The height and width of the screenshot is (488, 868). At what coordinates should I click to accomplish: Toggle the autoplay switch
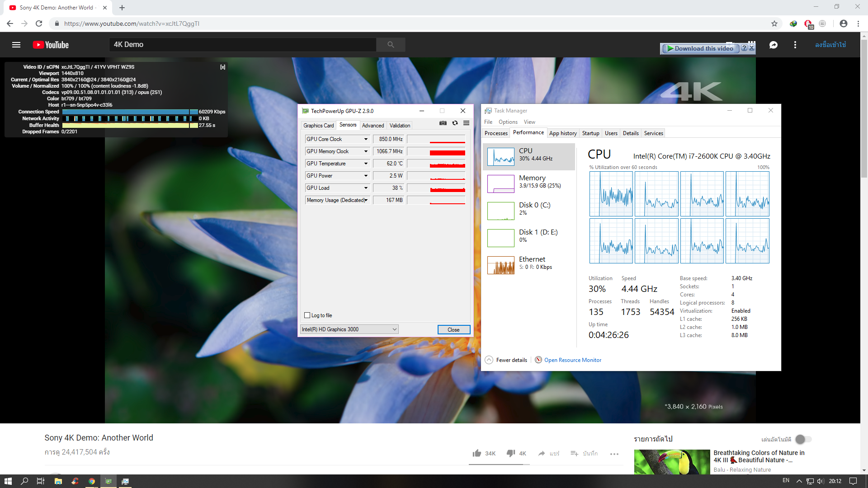[x=803, y=439]
